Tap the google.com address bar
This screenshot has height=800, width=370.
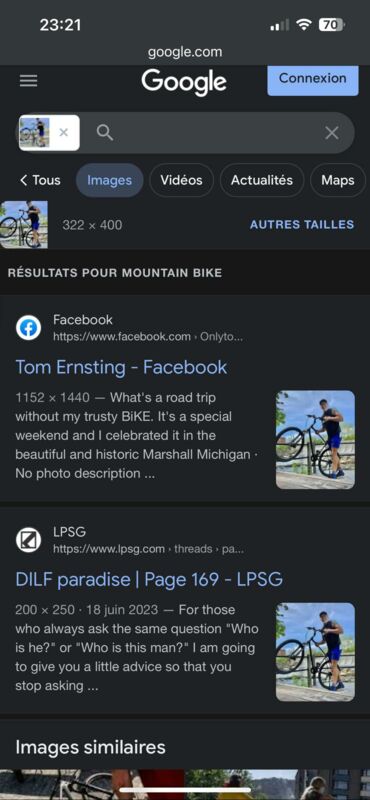[185, 52]
